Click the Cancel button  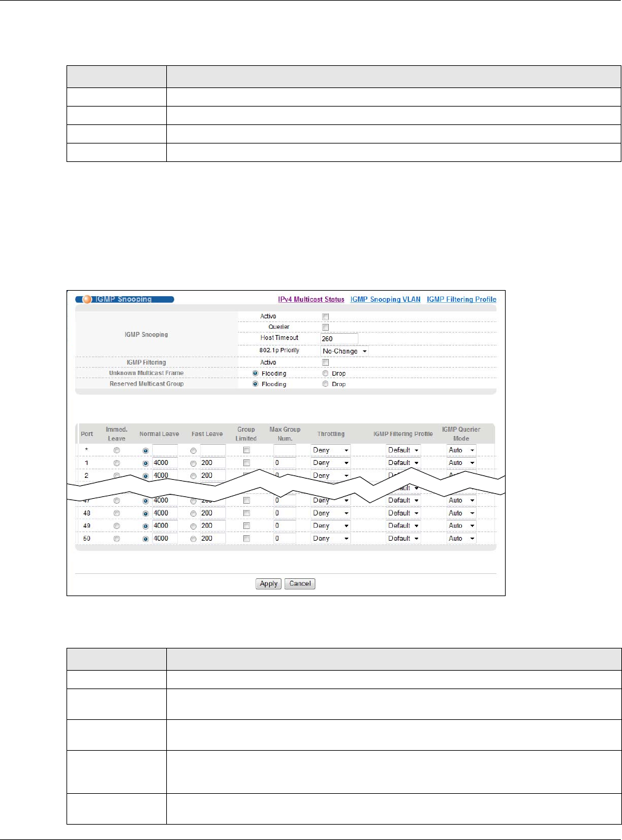point(300,584)
